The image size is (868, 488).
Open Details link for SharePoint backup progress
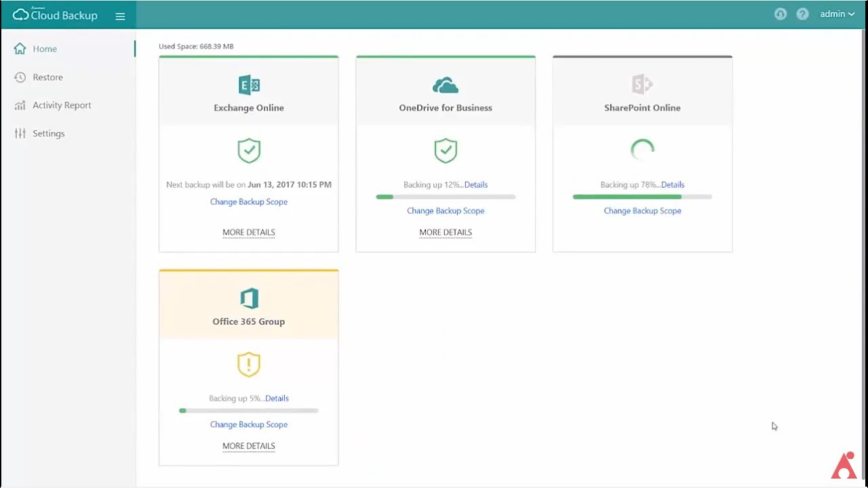tap(673, 184)
